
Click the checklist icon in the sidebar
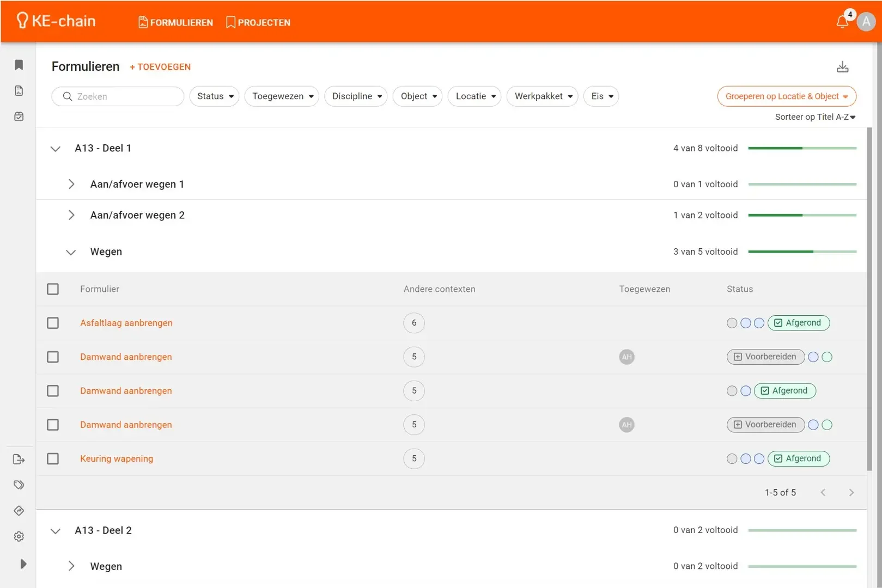coord(19,117)
